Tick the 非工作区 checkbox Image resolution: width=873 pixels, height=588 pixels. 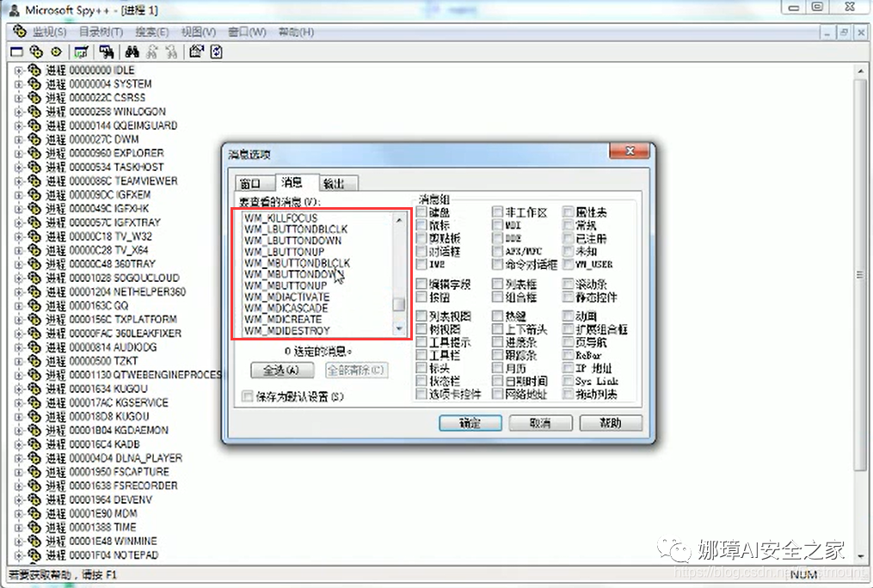(497, 212)
